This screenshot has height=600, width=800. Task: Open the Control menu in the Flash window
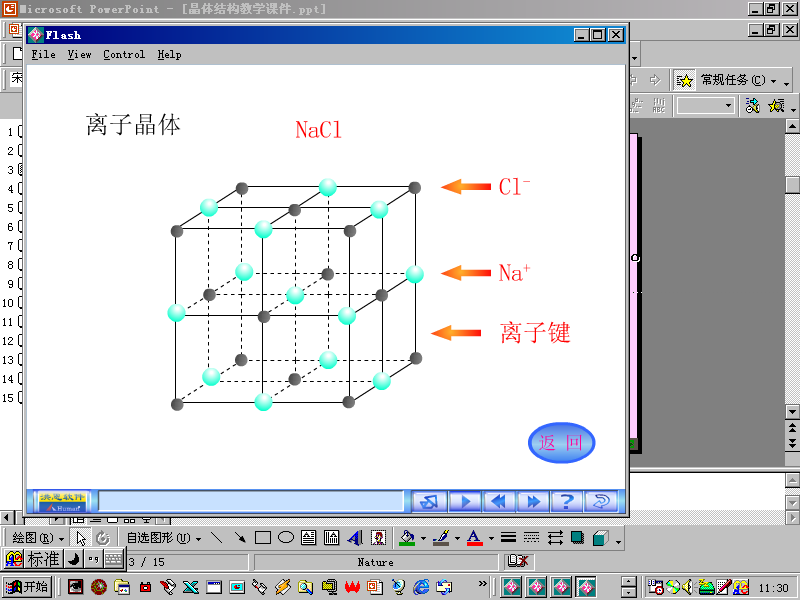[124, 54]
